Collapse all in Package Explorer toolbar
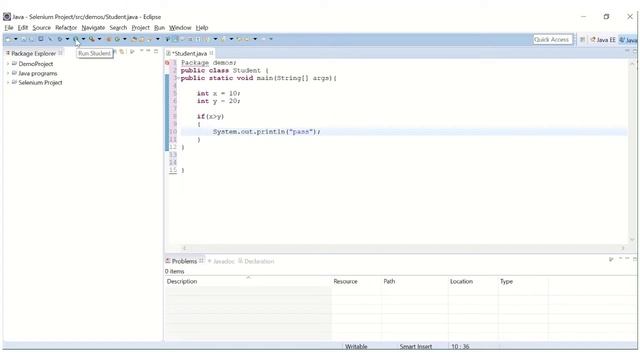This screenshot has height=360, width=640. (115, 52)
